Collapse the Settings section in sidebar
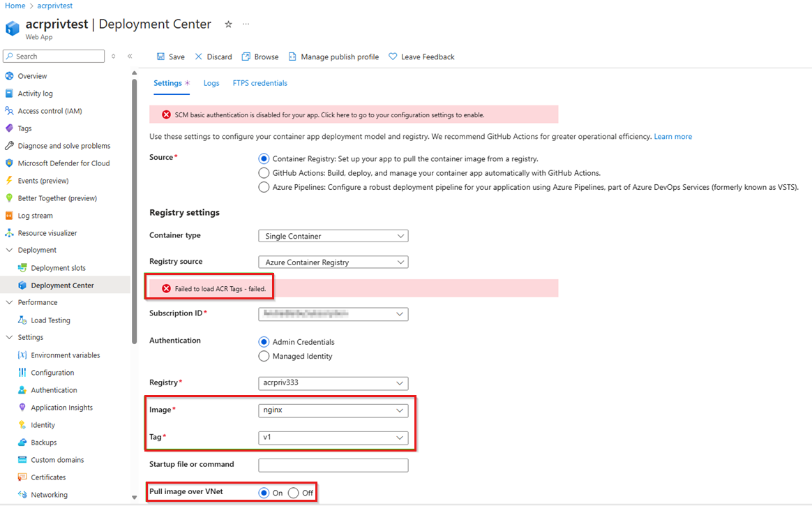The image size is (812, 506). (9, 337)
